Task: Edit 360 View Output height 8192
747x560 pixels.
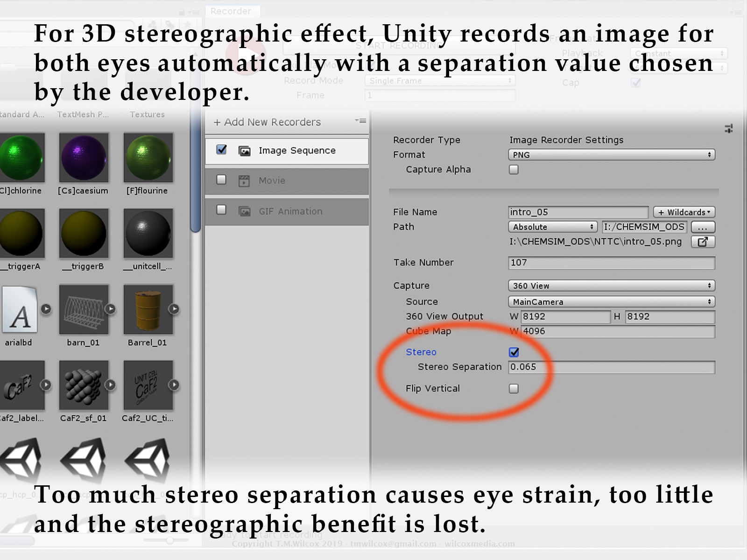Action: [x=670, y=316]
